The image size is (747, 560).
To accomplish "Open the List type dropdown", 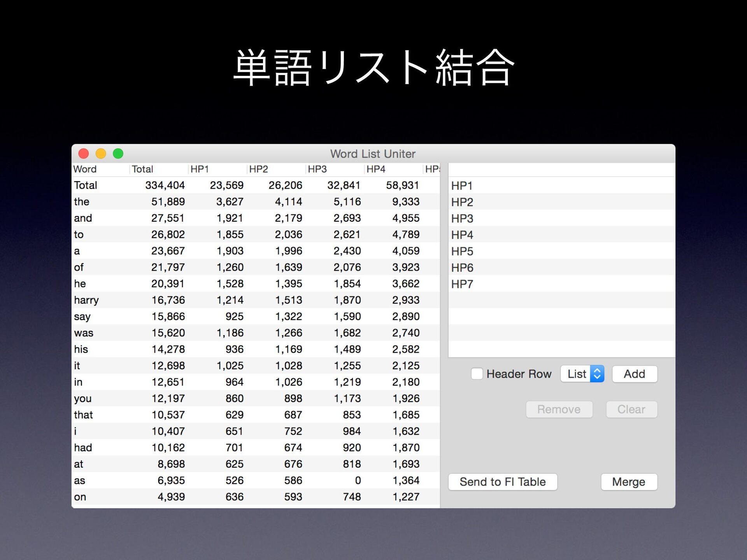I will point(582,374).
